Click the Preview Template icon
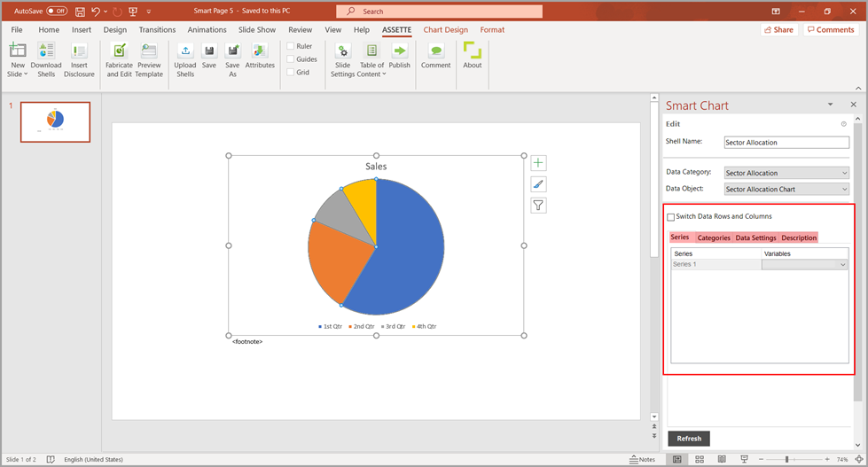The width and height of the screenshot is (868, 467). [x=149, y=51]
